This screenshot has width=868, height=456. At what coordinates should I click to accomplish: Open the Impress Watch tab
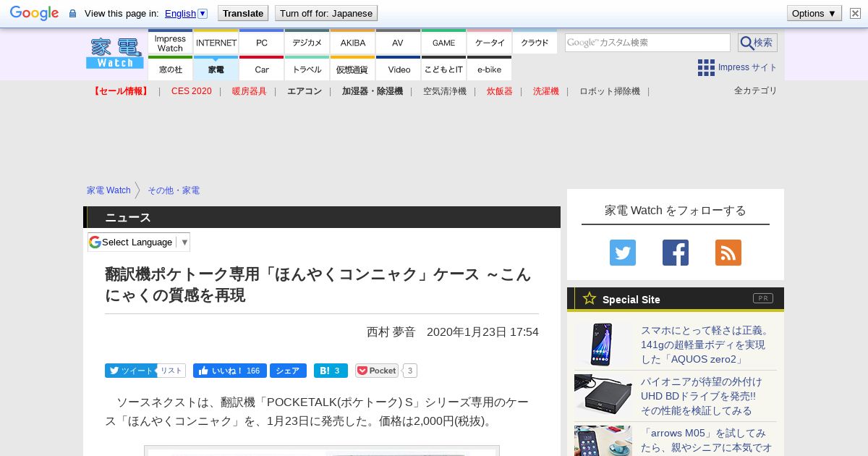tap(170, 43)
